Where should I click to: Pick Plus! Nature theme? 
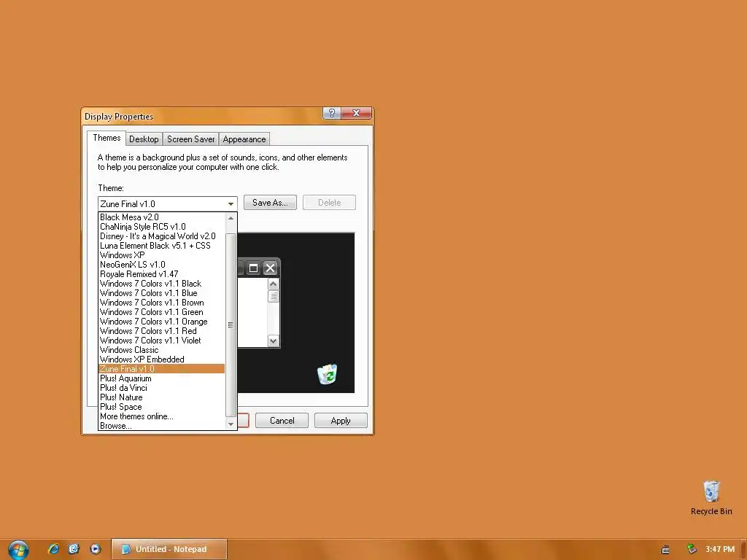pos(161,397)
